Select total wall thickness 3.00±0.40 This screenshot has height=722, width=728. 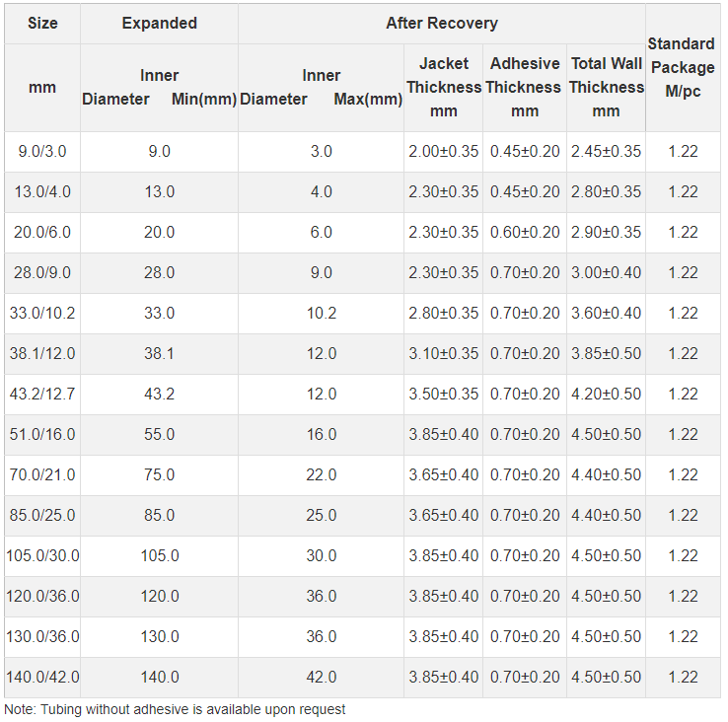(x=606, y=272)
